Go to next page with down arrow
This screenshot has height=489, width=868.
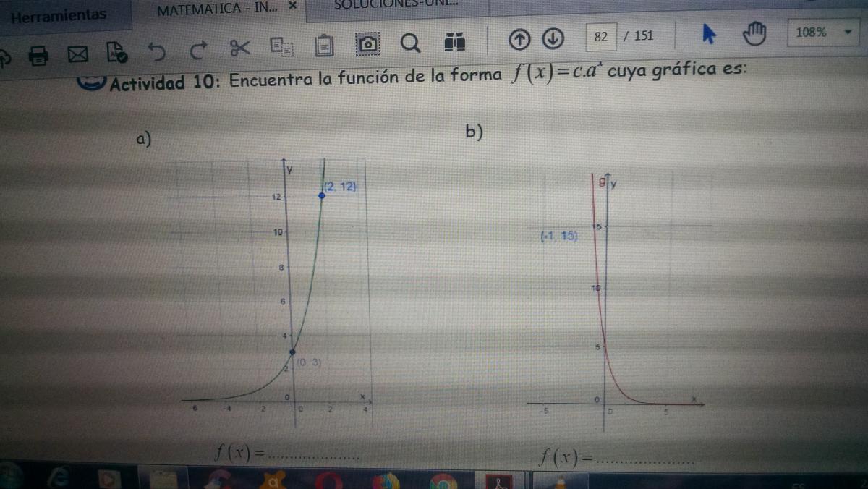(x=552, y=38)
